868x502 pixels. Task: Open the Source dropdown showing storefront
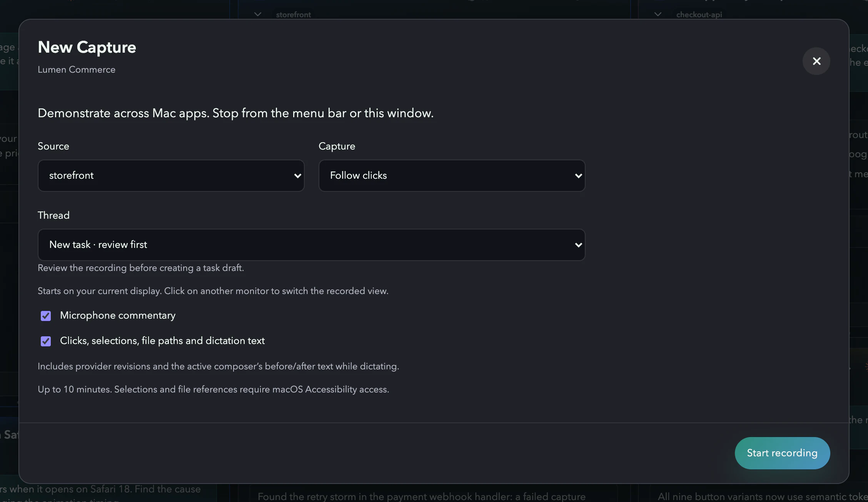(171, 176)
